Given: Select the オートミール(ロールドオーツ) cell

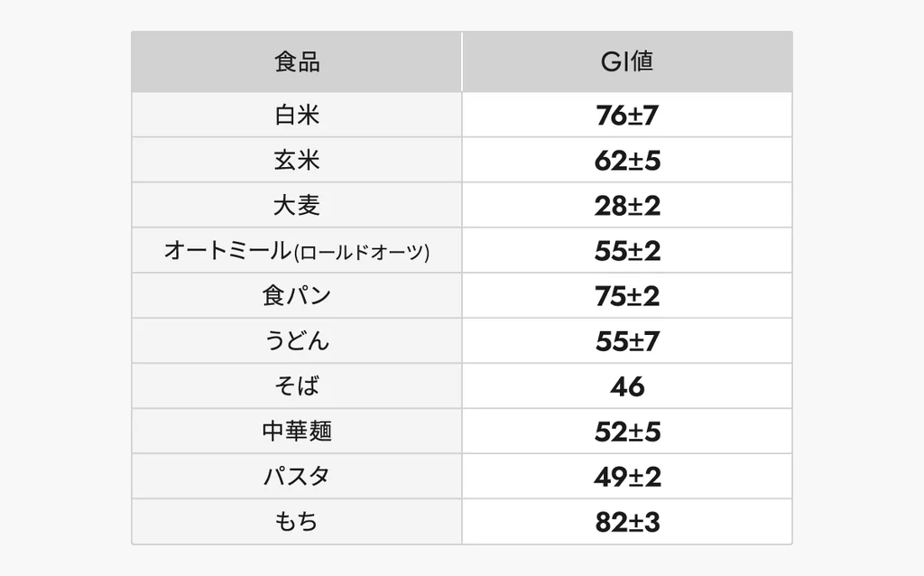Looking at the screenshot, I should pyautogui.click(x=297, y=251).
